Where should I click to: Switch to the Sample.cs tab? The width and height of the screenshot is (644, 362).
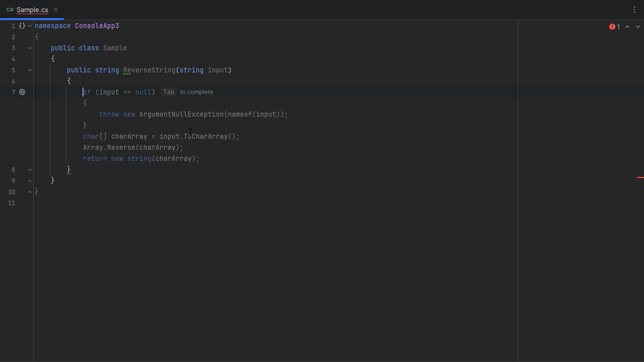coord(32,10)
